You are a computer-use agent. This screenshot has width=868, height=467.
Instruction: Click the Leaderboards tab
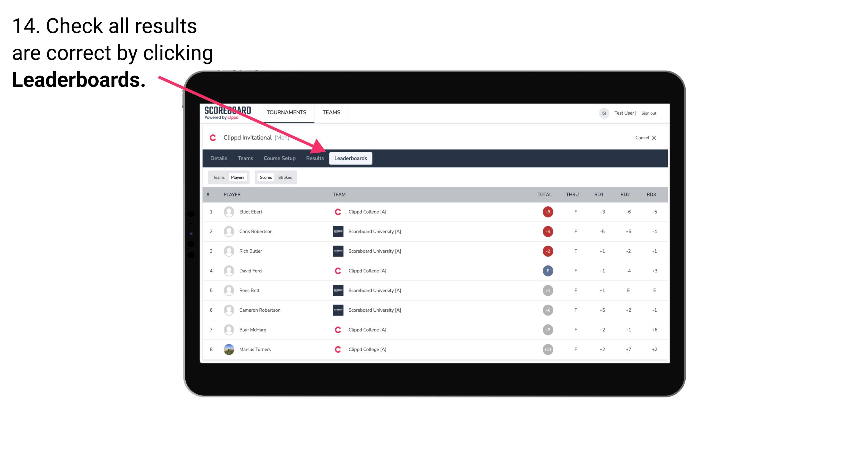351,158
